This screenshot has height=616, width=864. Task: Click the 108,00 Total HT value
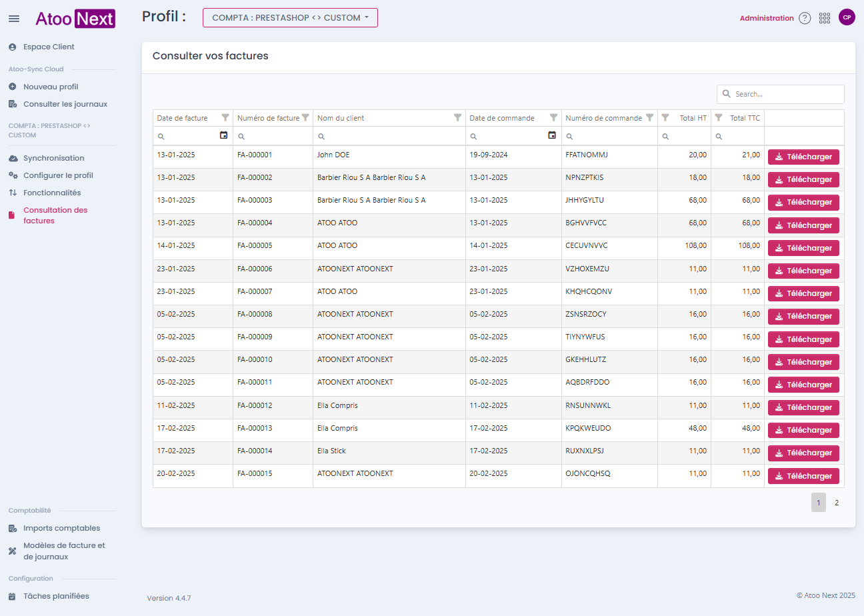pyautogui.click(x=696, y=245)
